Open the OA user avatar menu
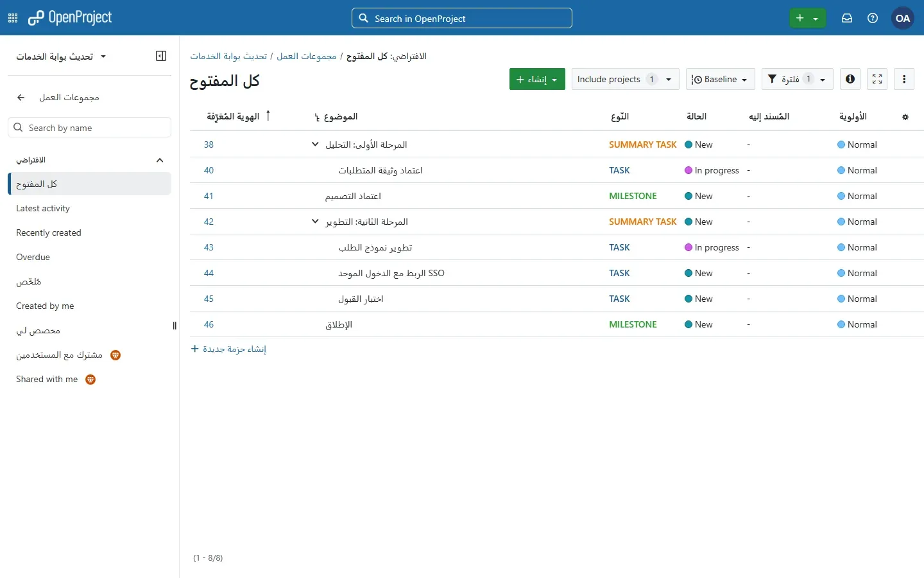This screenshot has height=578, width=924. coord(903,19)
